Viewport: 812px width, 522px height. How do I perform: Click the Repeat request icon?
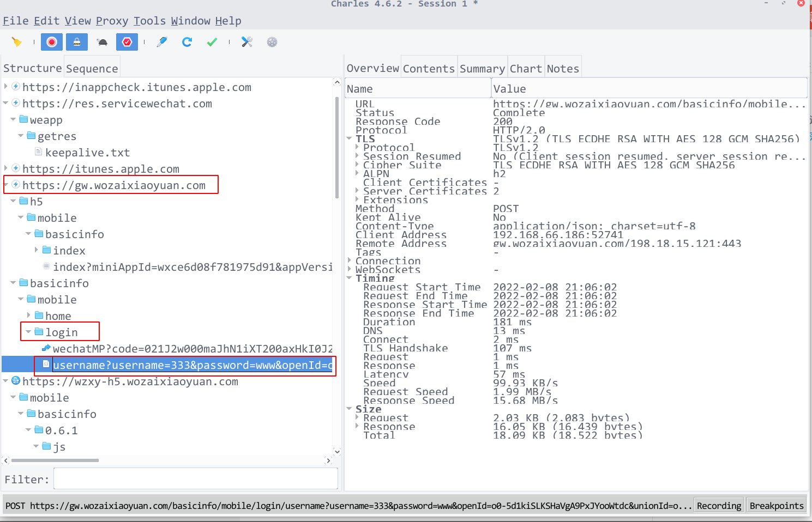(187, 42)
